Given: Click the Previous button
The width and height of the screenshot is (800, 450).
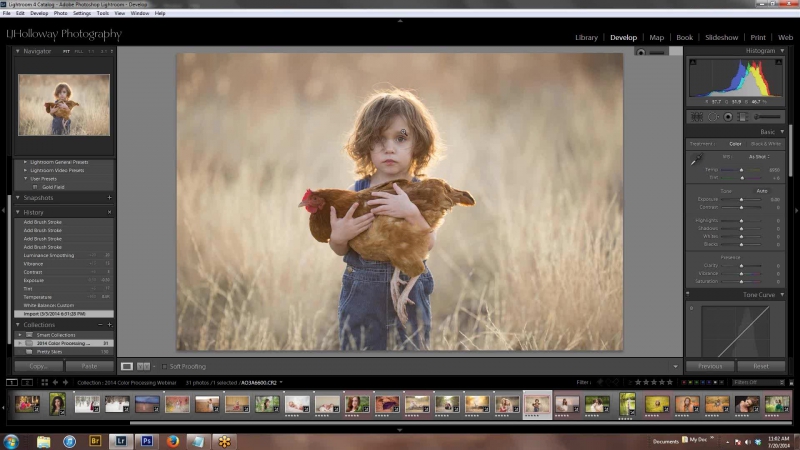Looking at the screenshot, I should (x=710, y=366).
